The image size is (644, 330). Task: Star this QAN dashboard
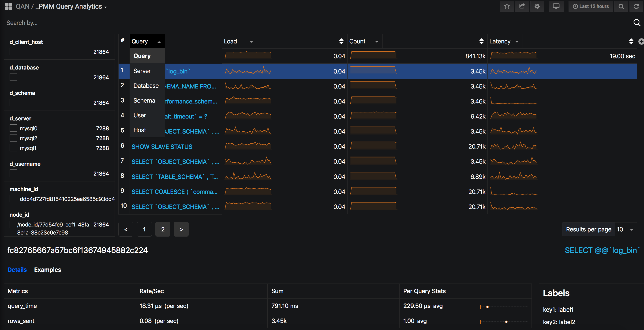[507, 6]
